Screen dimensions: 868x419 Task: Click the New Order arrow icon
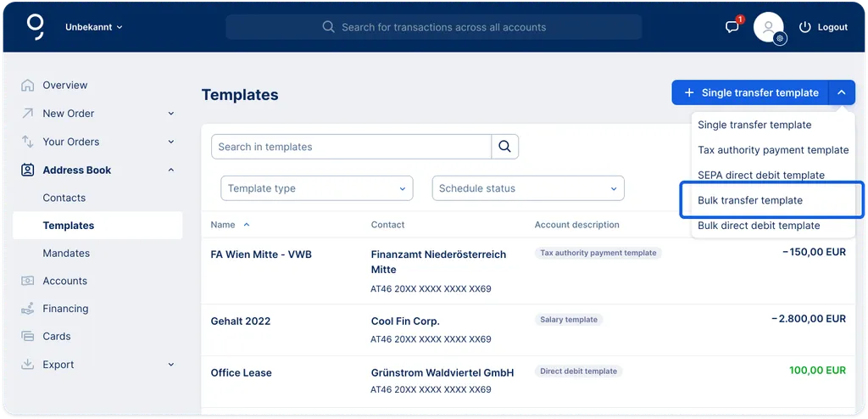coord(27,113)
